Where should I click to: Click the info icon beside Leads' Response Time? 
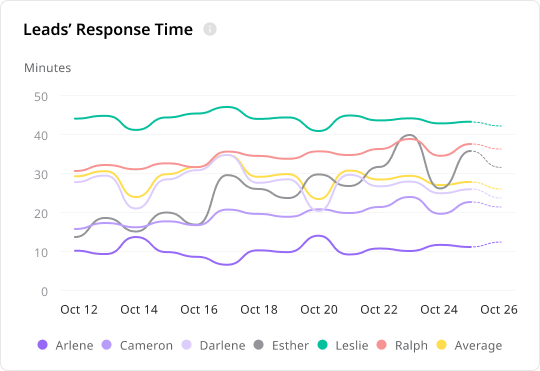(210, 29)
